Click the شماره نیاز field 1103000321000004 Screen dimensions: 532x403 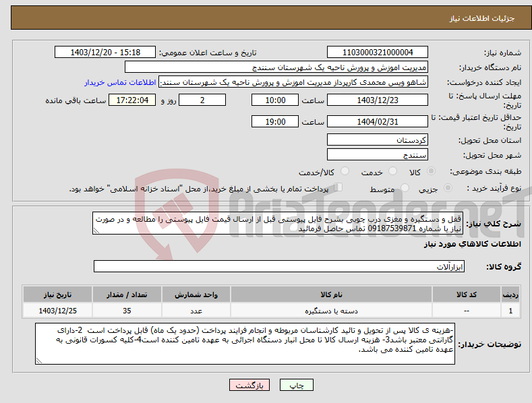click(378, 53)
